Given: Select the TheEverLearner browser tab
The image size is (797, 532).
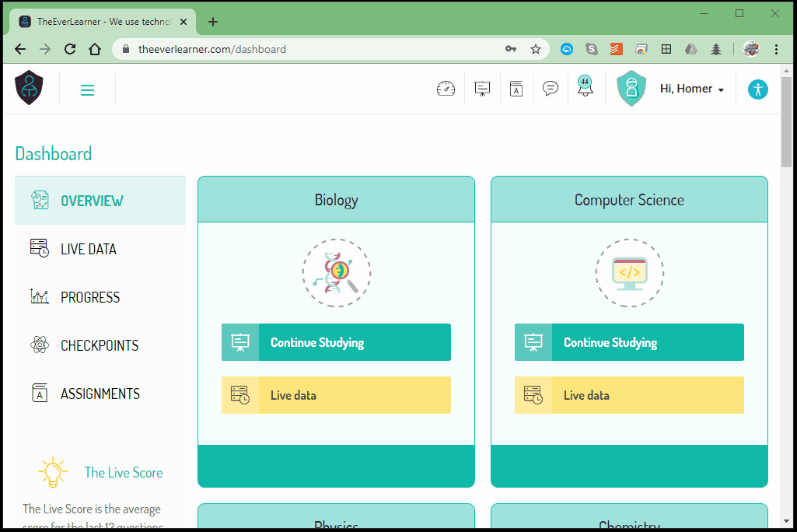Looking at the screenshot, I should [102, 22].
